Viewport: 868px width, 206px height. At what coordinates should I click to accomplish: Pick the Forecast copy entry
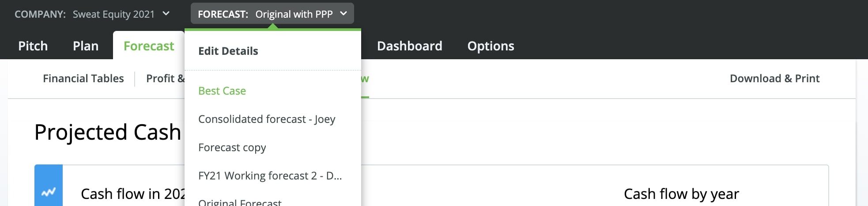point(232,148)
